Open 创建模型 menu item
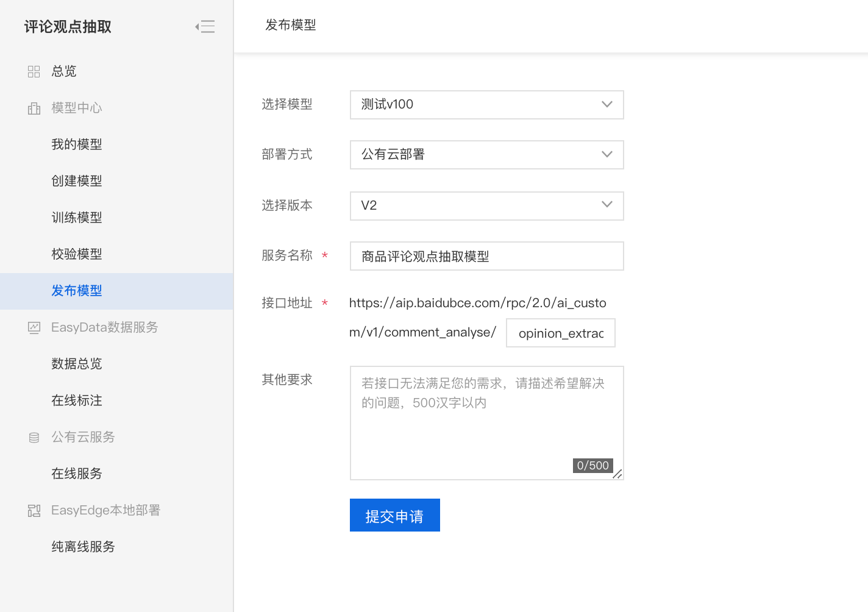 77,181
